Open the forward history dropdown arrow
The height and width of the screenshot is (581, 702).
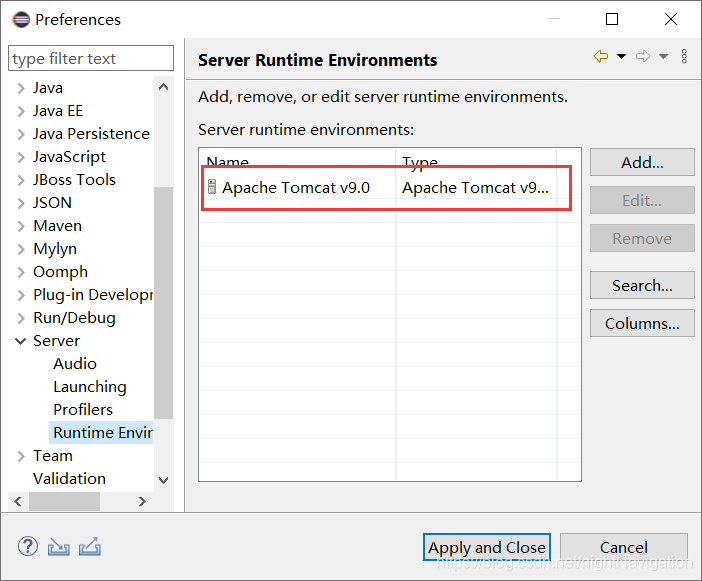pos(663,56)
